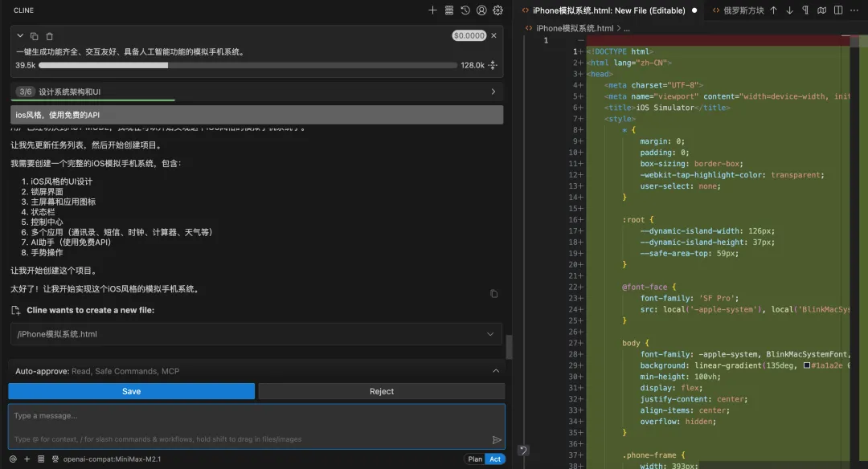Copy the response using the copy icon
868x469 pixels.
click(x=493, y=294)
